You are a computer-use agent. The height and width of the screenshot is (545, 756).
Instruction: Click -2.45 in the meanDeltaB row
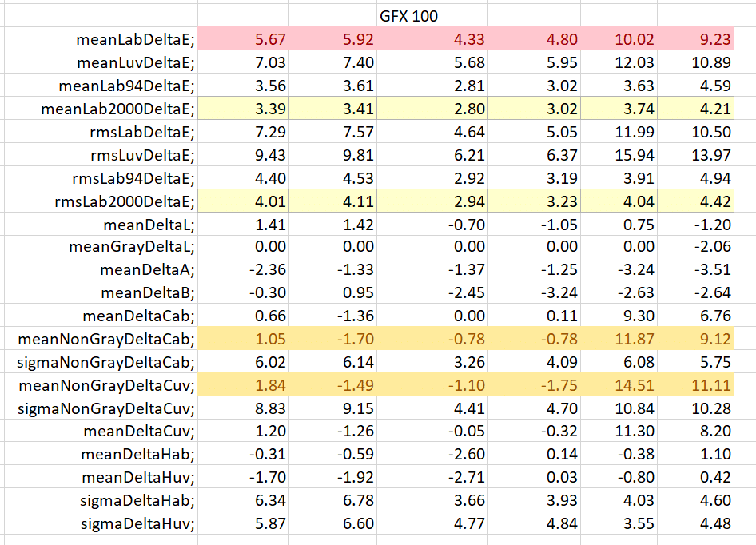[466, 292]
